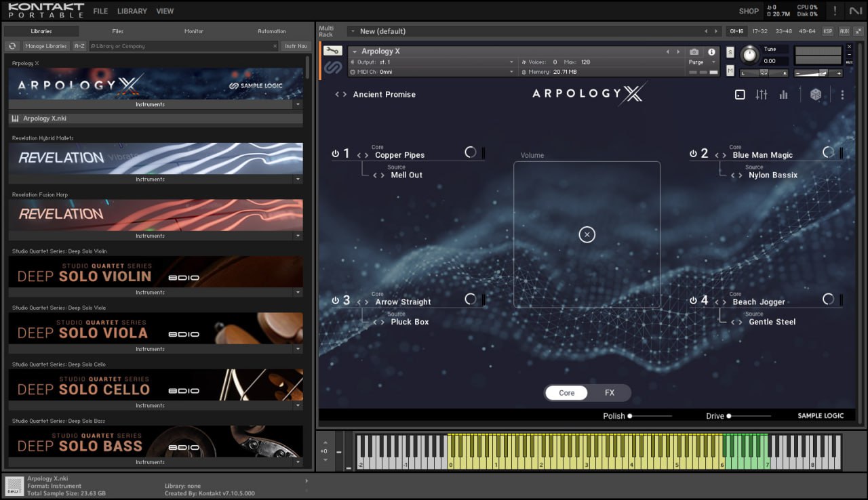Clear the library search with the X icon
Screen dimensions: 868x500
point(275,46)
